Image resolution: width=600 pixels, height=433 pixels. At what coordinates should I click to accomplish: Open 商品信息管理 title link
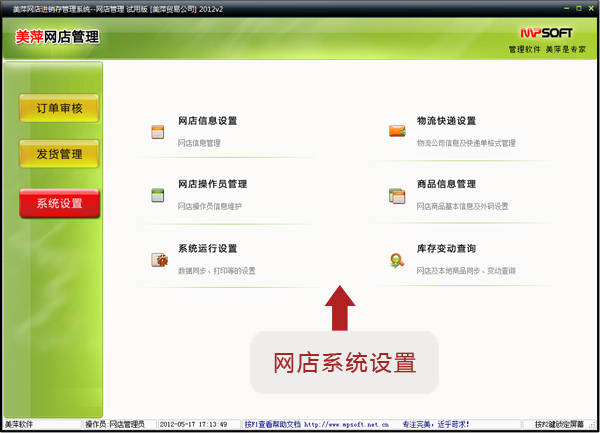pyautogui.click(x=446, y=185)
